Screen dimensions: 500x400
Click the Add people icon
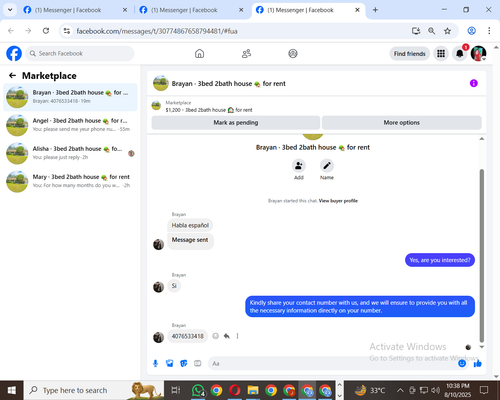(x=299, y=166)
